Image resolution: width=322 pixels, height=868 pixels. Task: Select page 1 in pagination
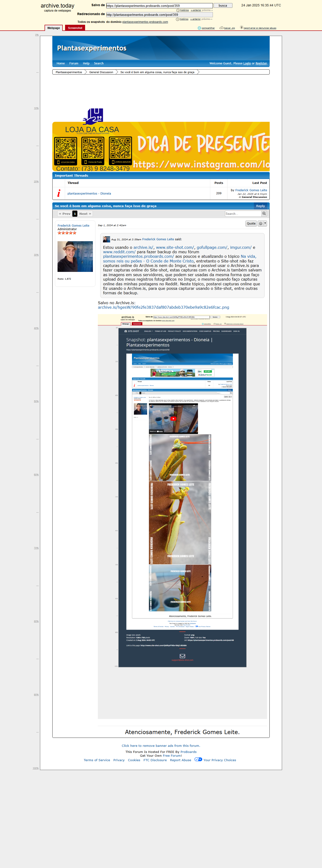[75, 214]
